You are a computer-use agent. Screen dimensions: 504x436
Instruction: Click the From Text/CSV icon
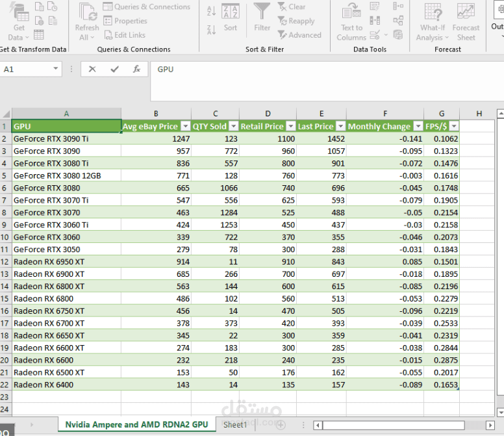click(x=39, y=6)
